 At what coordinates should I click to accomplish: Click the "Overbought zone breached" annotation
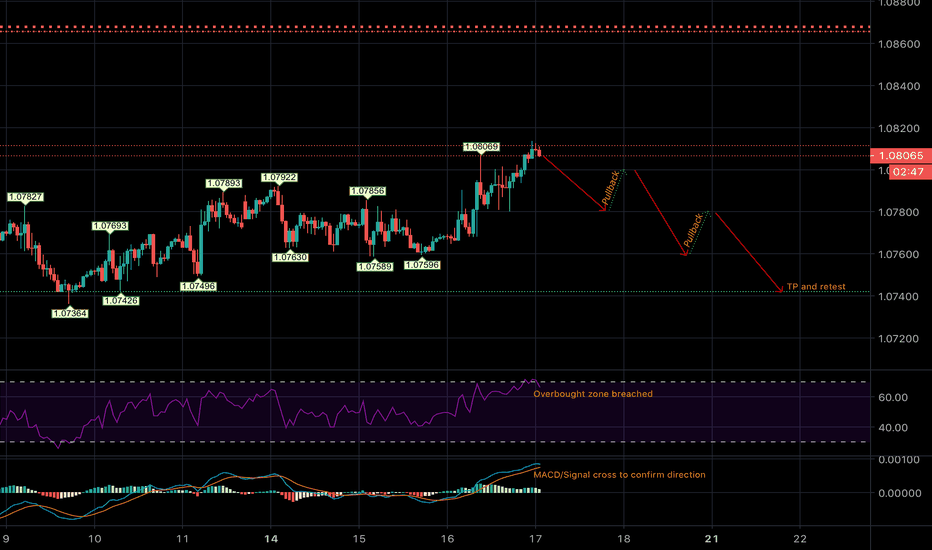[x=593, y=394]
